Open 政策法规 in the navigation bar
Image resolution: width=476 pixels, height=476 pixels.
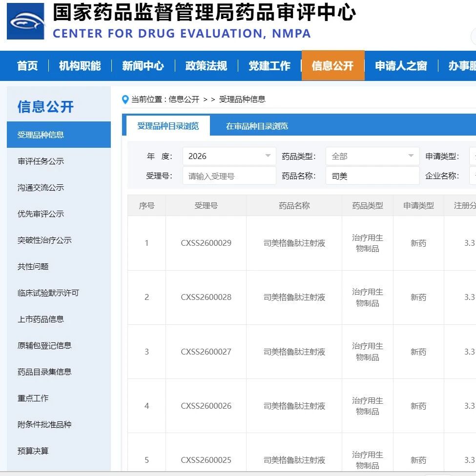tap(206, 66)
